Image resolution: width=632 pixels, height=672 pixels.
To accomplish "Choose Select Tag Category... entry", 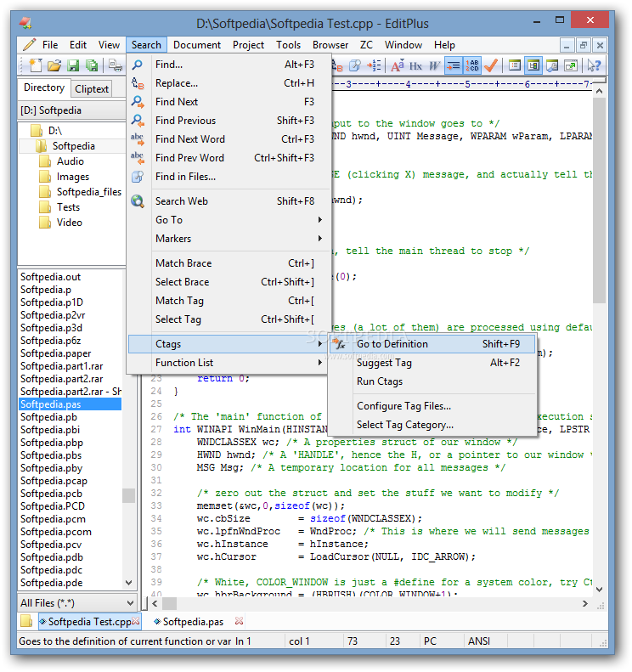I will pos(432,425).
